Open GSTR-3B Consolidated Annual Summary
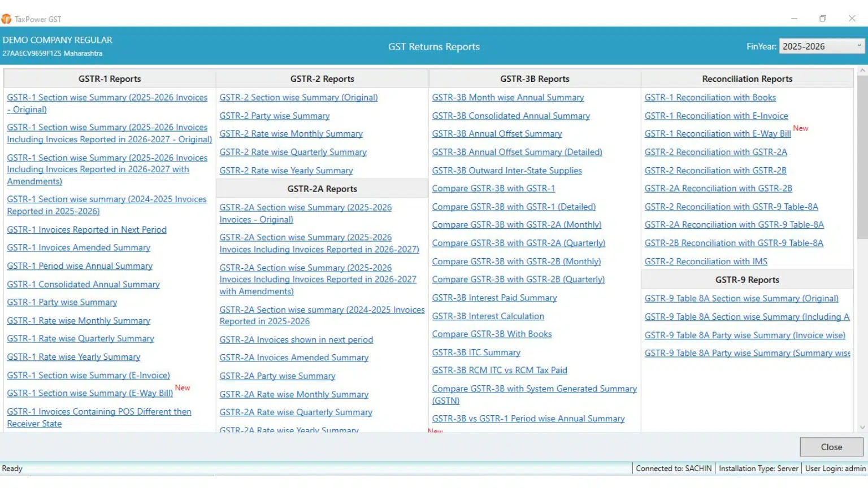This screenshot has height=488, width=868. [511, 116]
